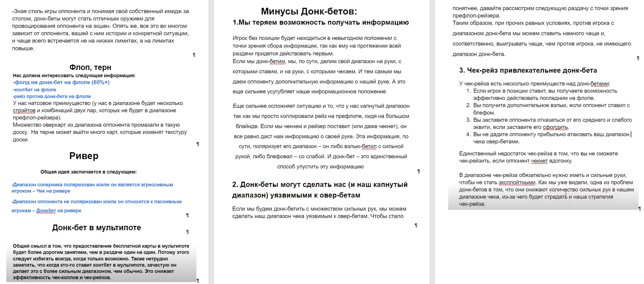
Task: Click the heading 'Ривер'
Action: pyautogui.click(x=84, y=156)
